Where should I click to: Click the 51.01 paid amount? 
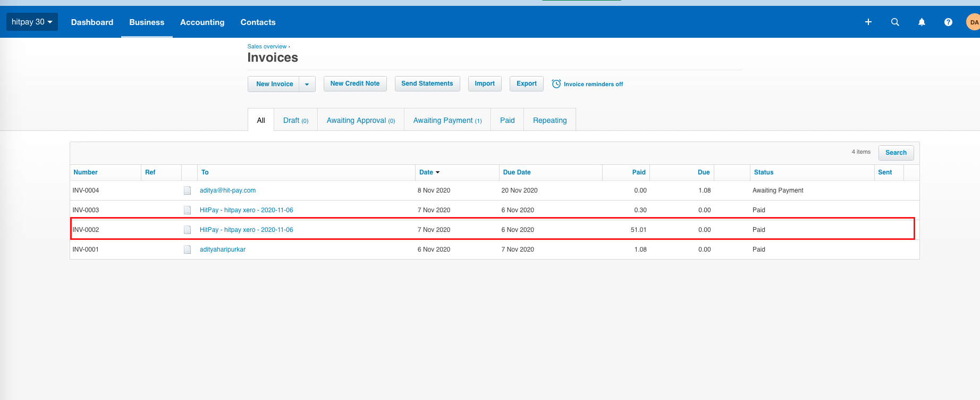pyautogui.click(x=638, y=230)
